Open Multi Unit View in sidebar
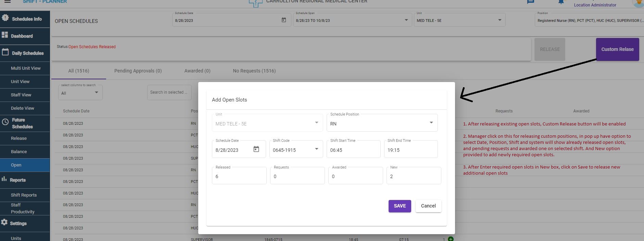This screenshot has width=644, height=241. [26, 68]
